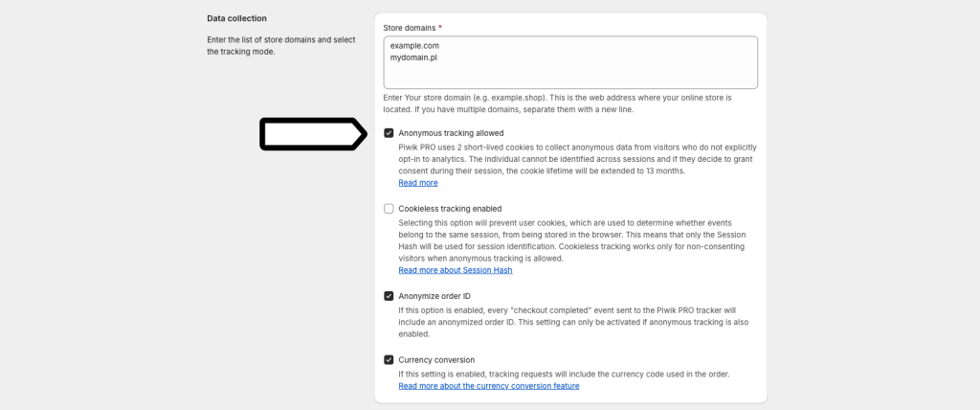Click the example.com line in Store domains
Viewport: 980px width, 410px height.
click(x=414, y=45)
